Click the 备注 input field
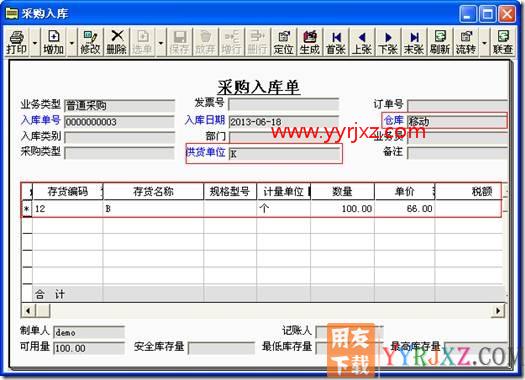The height and width of the screenshot is (380, 525). (457, 153)
